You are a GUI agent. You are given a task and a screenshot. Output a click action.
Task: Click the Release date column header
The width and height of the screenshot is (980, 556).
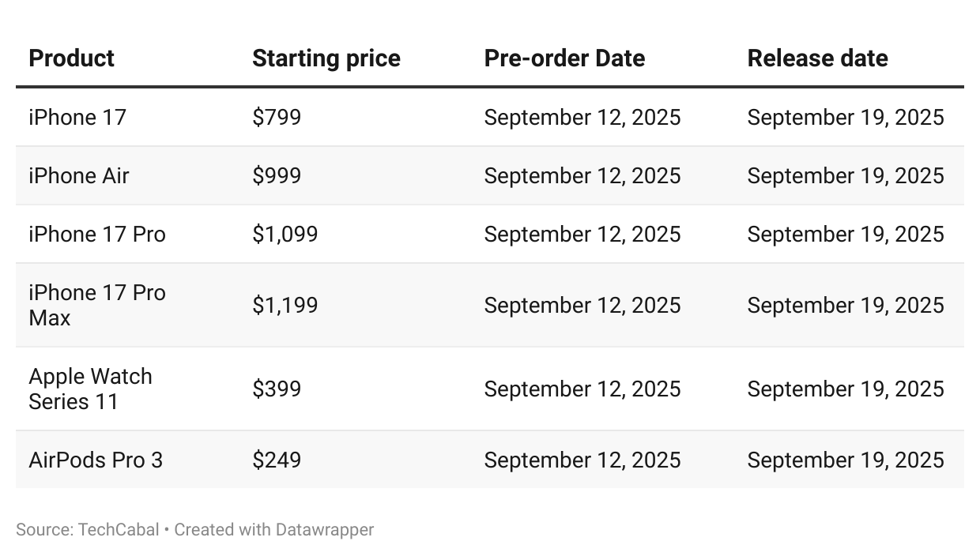click(817, 58)
